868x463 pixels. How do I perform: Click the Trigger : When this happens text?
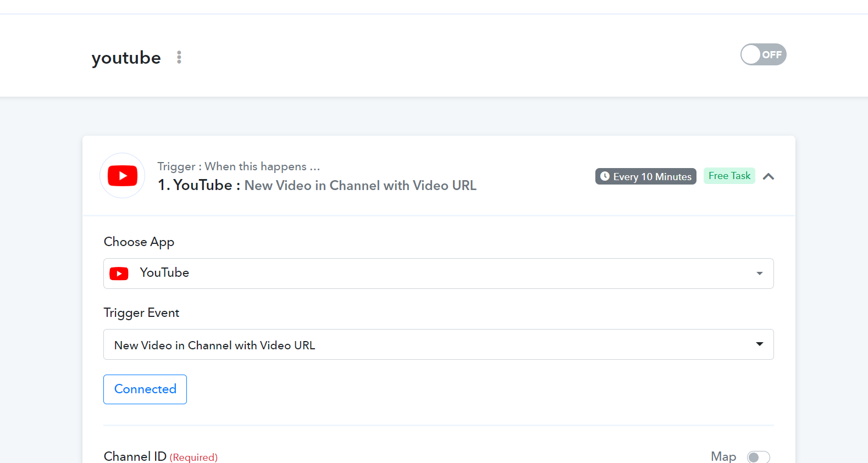(239, 166)
